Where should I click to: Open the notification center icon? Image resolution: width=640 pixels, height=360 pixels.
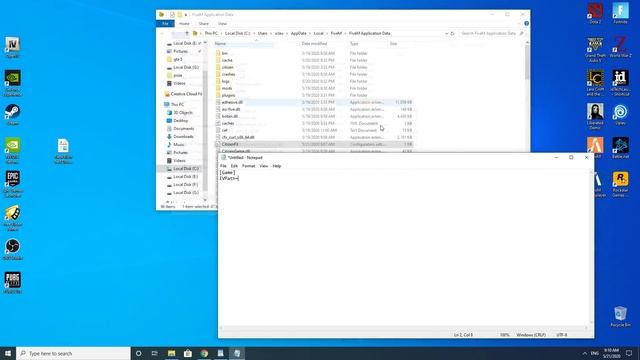click(629, 353)
